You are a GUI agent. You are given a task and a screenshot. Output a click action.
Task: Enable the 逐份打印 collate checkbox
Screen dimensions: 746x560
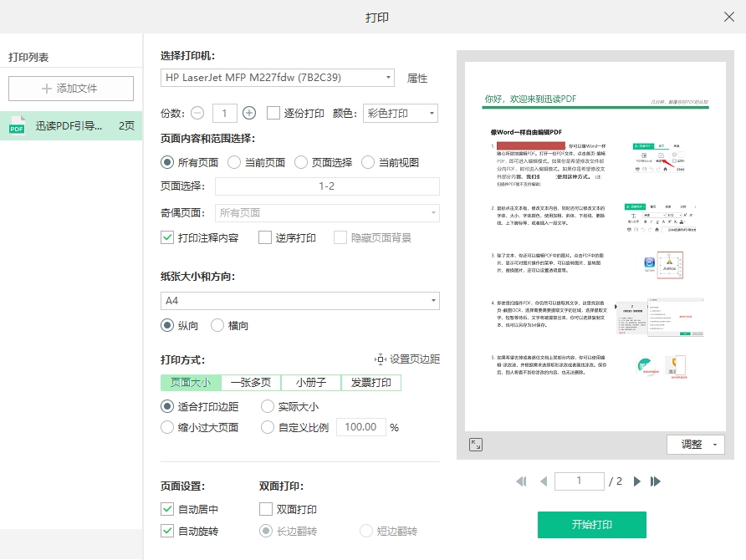pos(273,113)
